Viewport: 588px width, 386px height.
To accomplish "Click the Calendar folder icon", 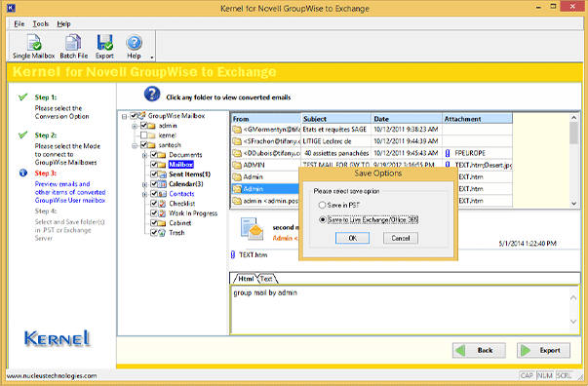I will coord(162,184).
